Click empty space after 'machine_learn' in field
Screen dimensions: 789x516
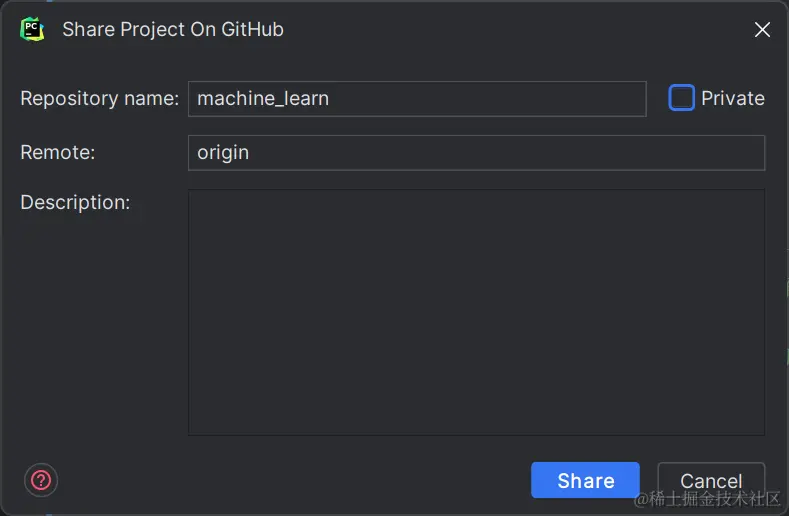pyautogui.click(x=500, y=99)
